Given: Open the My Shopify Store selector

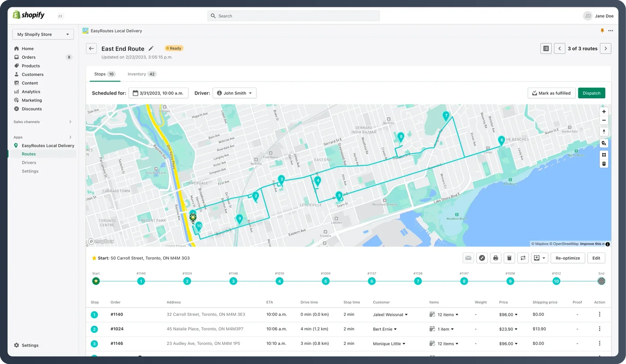Looking at the screenshot, I should (43, 34).
